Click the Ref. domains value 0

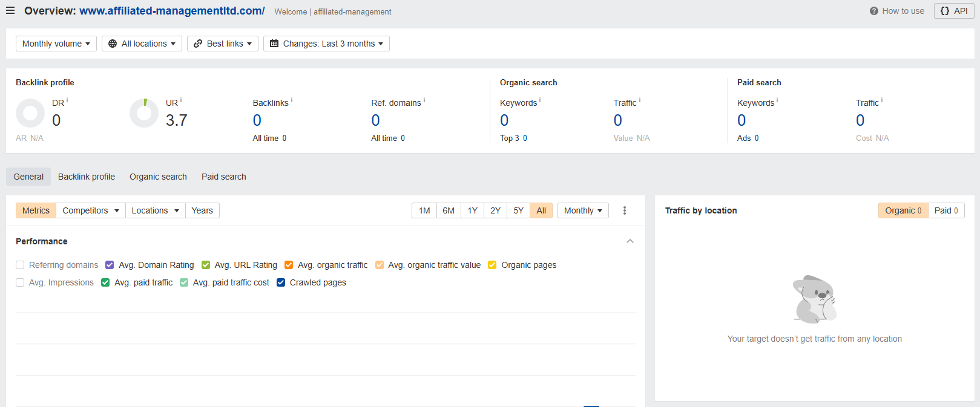click(x=376, y=120)
